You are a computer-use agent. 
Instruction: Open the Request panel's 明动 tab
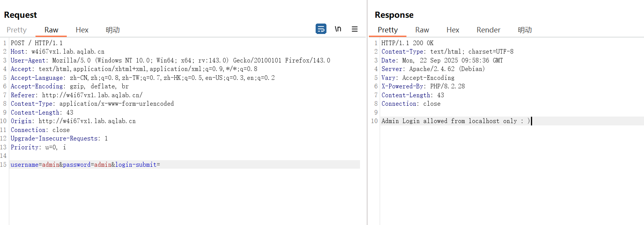click(113, 30)
